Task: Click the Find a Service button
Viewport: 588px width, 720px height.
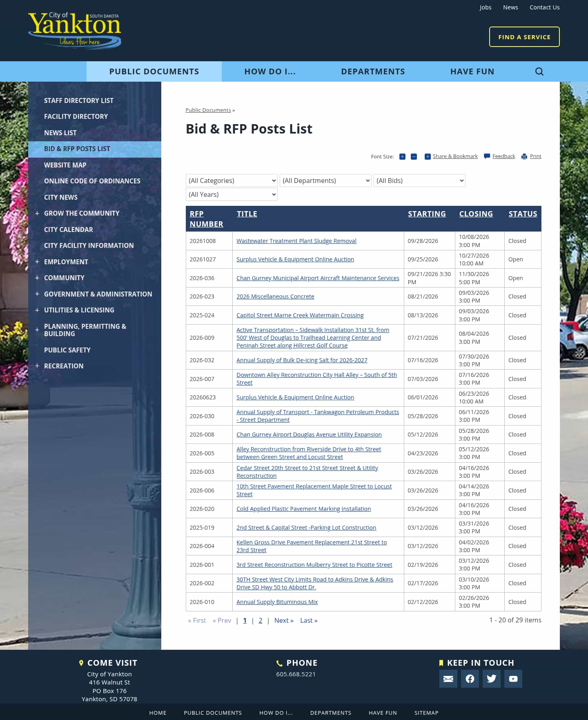Action: [524, 37]
